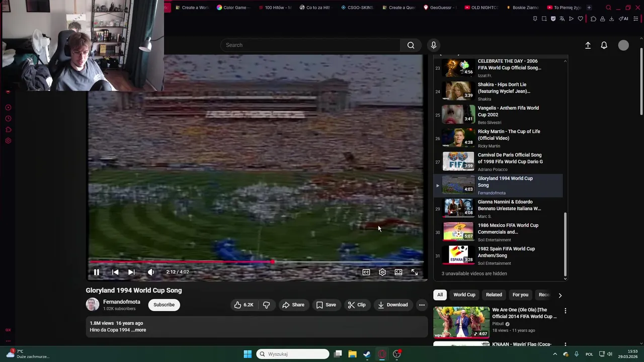The height and width of the screenshot is (362, 644).
Task: Open the YouTube upload/create icon
Action: point(588,45)
